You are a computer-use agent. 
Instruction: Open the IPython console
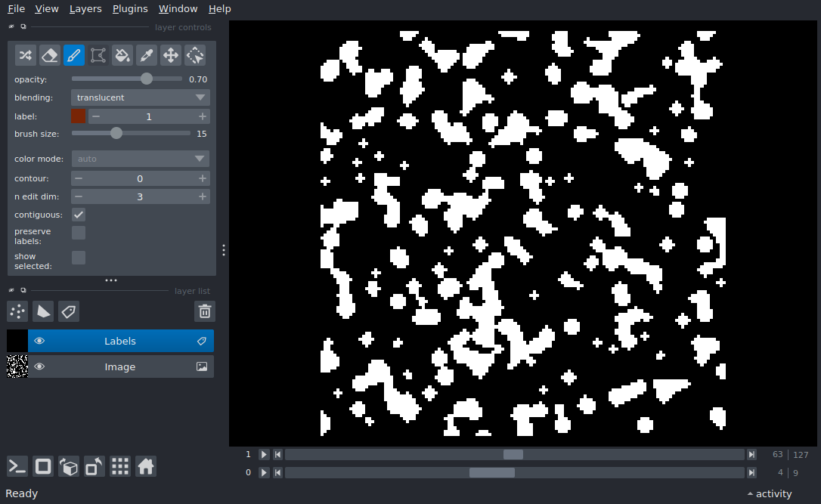coord(17,466)
